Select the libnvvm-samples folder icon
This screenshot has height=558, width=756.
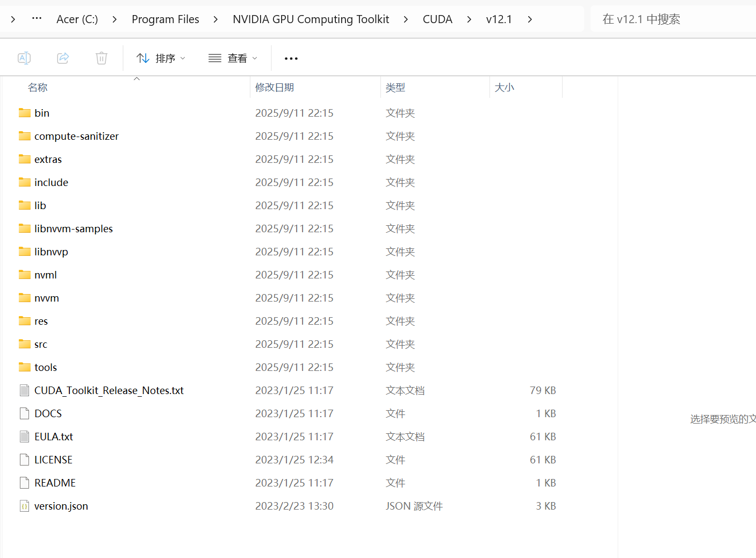click(25, 228)
